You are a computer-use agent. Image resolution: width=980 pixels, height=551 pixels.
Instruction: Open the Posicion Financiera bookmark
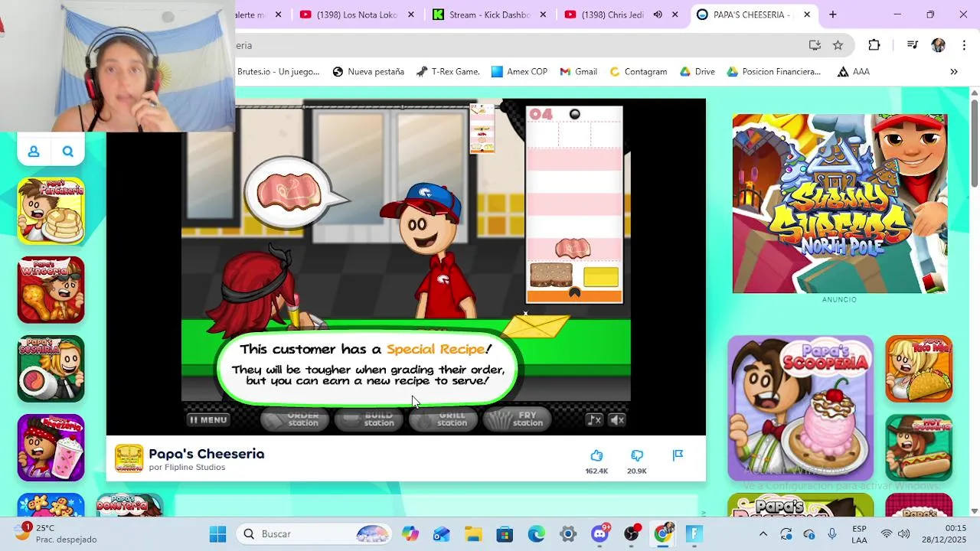pos(774,72)
